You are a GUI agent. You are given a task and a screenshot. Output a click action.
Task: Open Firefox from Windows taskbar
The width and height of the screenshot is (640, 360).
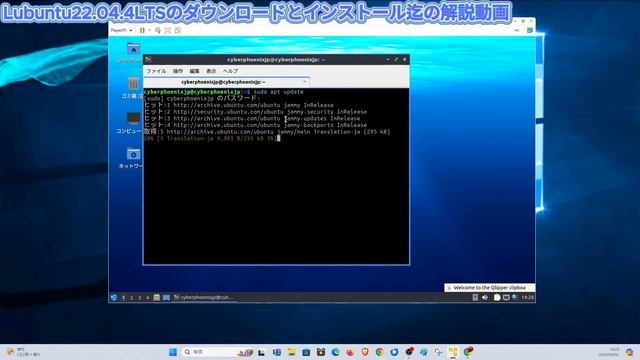point(350,352)
